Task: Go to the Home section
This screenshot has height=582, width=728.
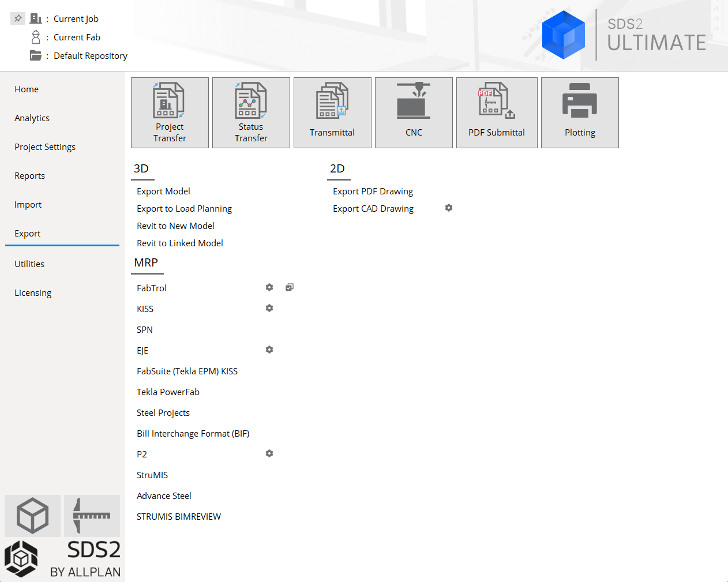Action: [x=27, y=89]
